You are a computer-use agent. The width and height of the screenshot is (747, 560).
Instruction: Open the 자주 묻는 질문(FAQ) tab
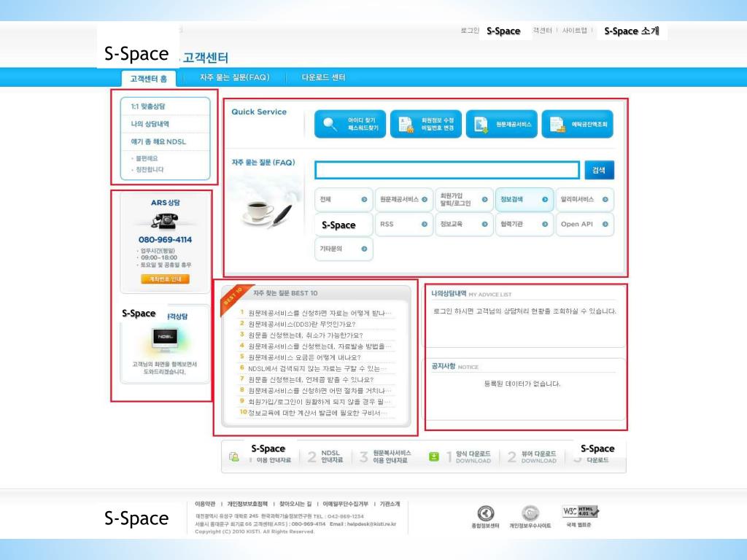pyautogui.click(x=235, y=77)
